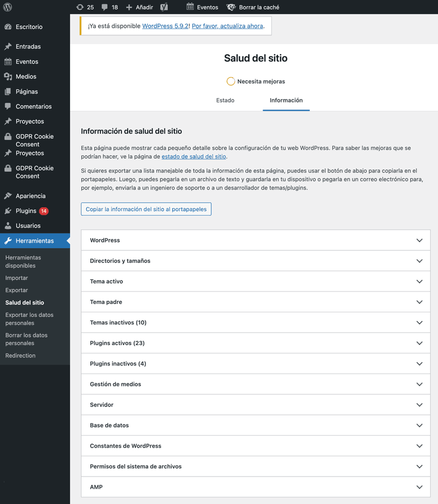
Task: Click the pin icon next to Entradas
Action: (x=8, y=47)
